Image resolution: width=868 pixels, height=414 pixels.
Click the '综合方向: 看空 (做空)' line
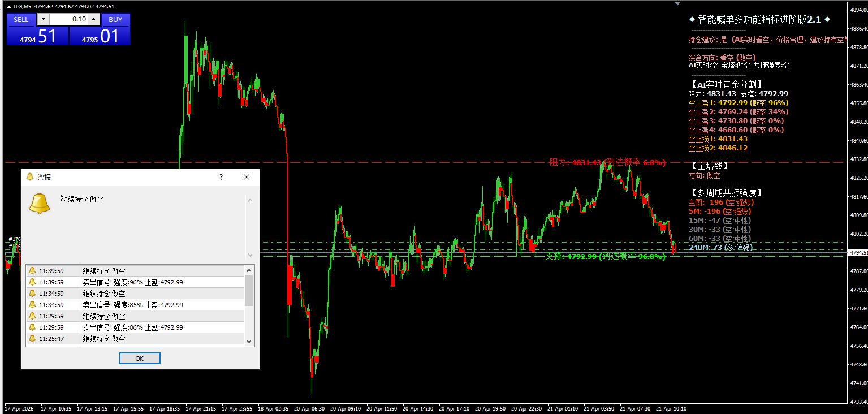pyautogui.click(x=722, y=58)
